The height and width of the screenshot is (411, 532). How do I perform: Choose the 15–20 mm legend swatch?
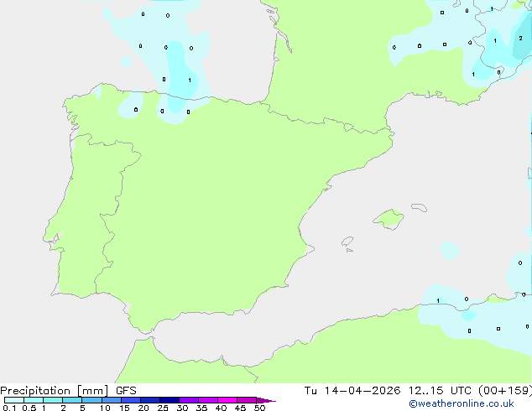tap(130, 400)
